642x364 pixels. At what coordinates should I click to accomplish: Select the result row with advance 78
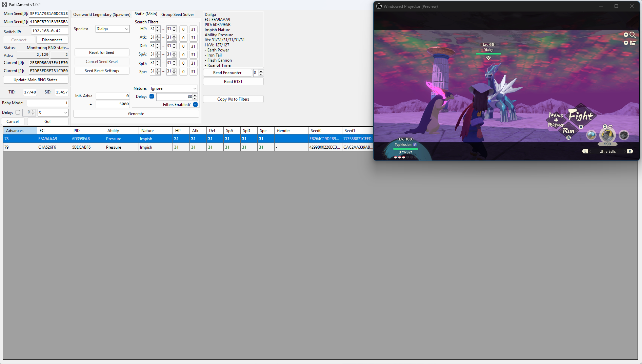click(x=188, y=139)
